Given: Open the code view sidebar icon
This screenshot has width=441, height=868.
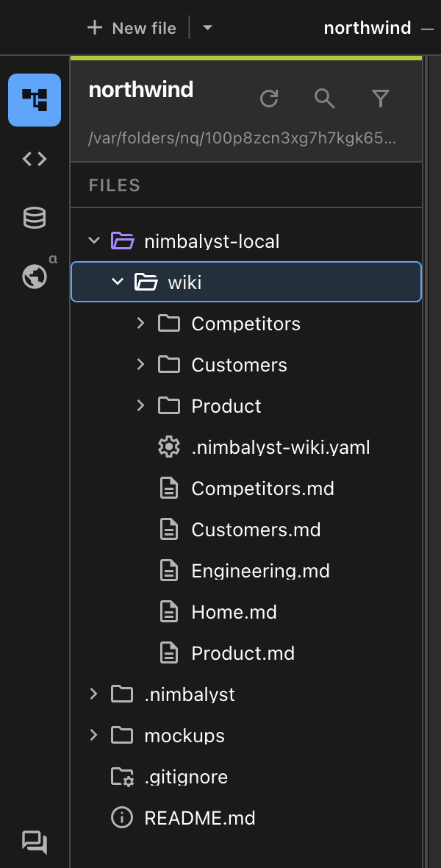Looking at the screenshot, I should 35,159.
